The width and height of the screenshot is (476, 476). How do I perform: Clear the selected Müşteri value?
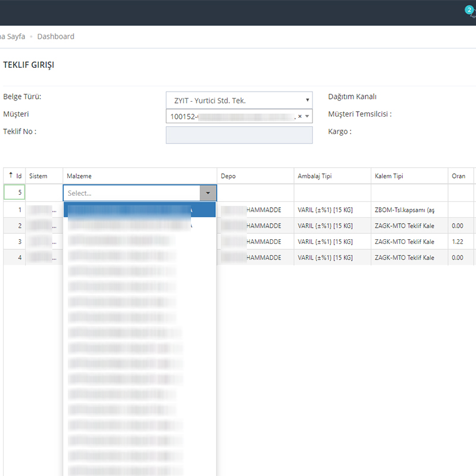click(300, 116)
